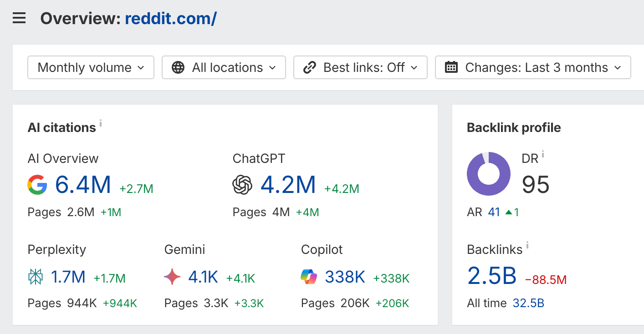View all-time backlinks via the 32.5B link
The image size is (644, 334).
(x=528, y=303)
